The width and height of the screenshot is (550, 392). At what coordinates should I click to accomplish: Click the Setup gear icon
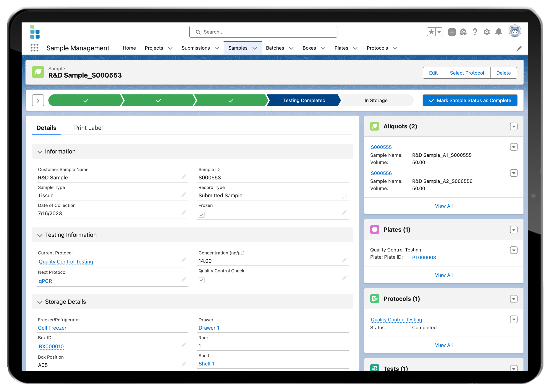click(486, 32)
